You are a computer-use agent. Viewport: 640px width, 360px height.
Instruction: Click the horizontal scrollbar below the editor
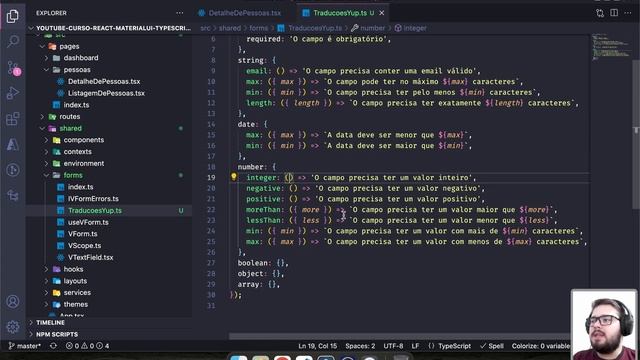click(x=400, y=337)
